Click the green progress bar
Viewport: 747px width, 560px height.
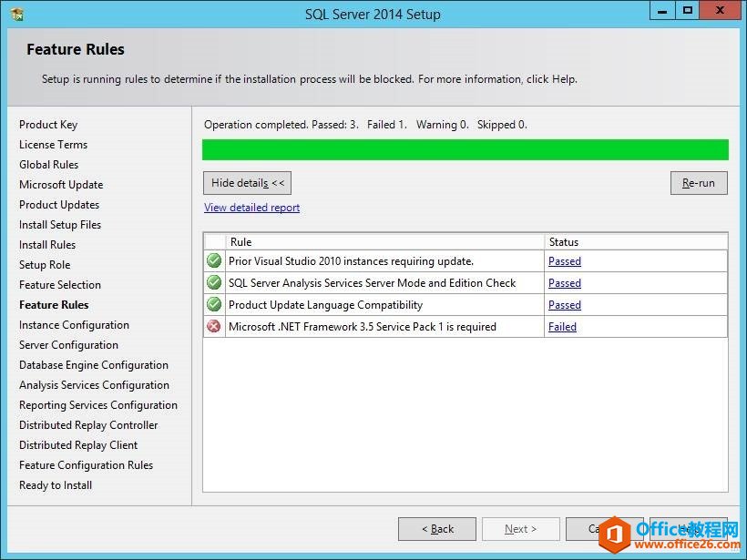[466, 149]
